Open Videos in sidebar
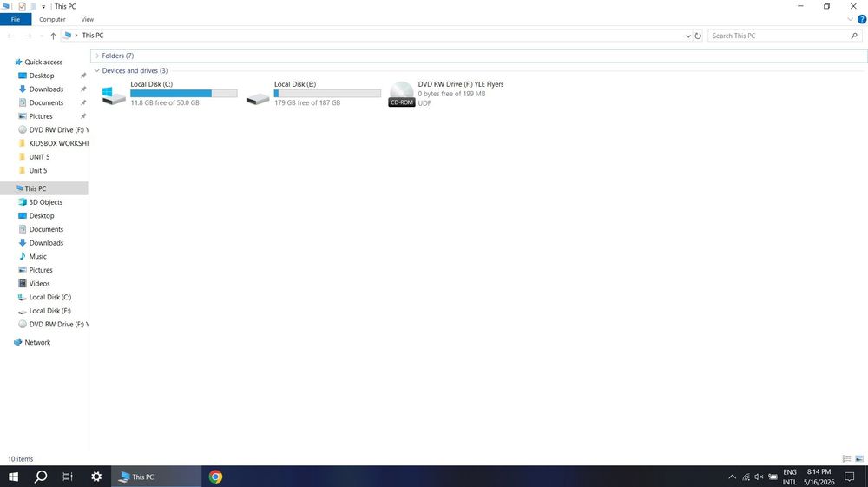 tap(39, 284)
